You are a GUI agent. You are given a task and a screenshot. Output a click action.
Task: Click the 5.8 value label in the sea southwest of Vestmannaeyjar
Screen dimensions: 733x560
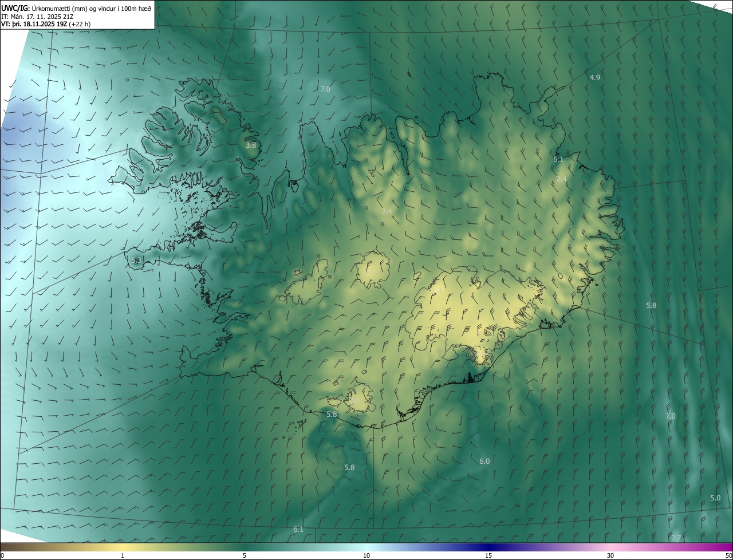point(349,468)
